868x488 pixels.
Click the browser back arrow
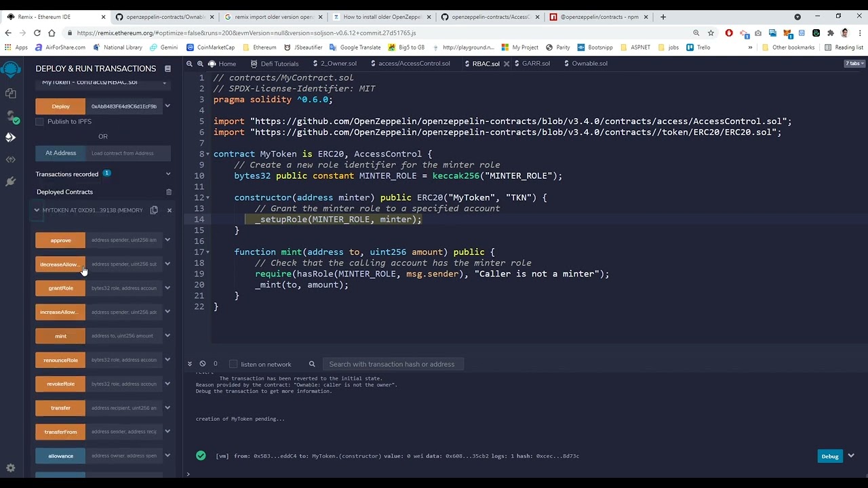(8, 33)
